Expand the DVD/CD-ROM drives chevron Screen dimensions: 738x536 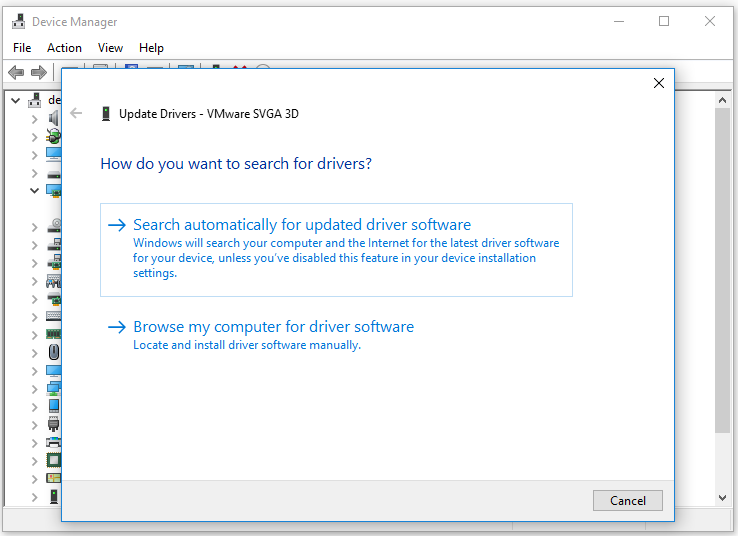tap(34, 227)
